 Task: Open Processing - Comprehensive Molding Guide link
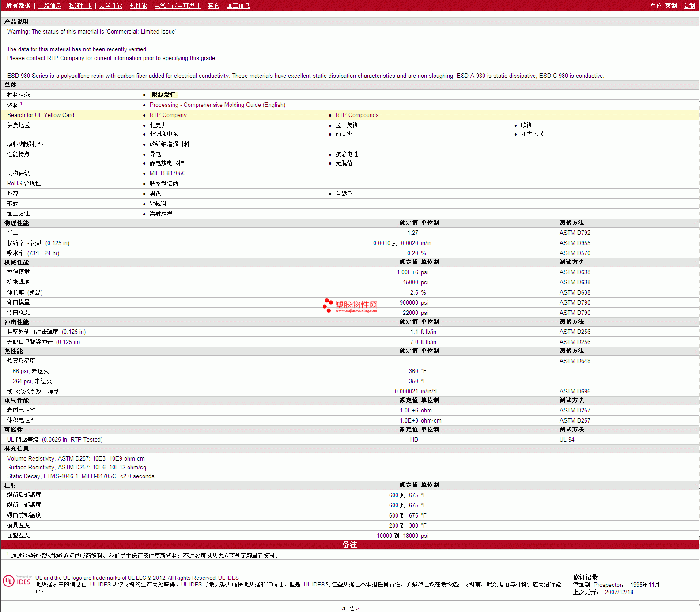click(x=217, y=105)
